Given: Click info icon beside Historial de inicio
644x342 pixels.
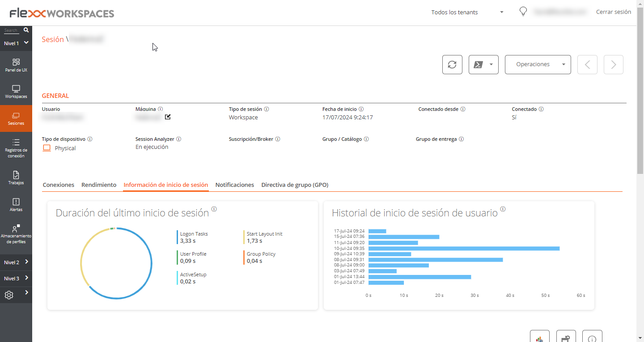Looking at the screenshot, I should click(503, 209).
